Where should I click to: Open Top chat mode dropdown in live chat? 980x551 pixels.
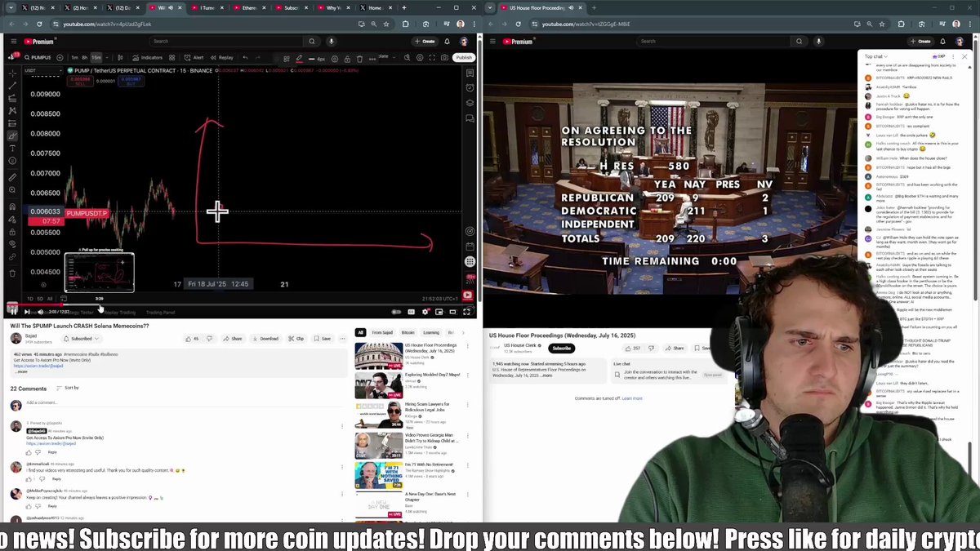[x=876, y=56]
